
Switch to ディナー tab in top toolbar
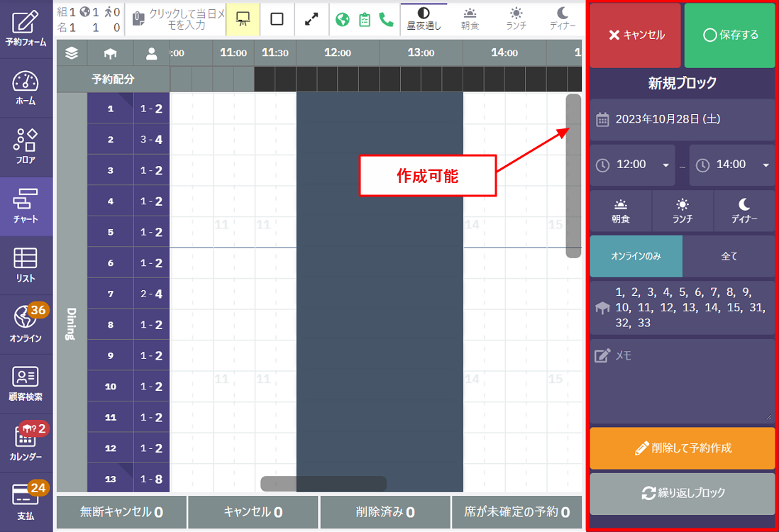click(x=562, y=19)
